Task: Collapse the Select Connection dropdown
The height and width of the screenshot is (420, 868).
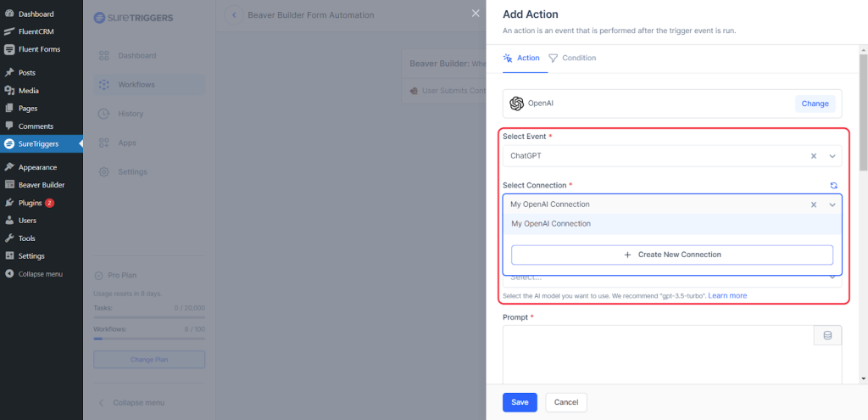Action: coord(832,204)
